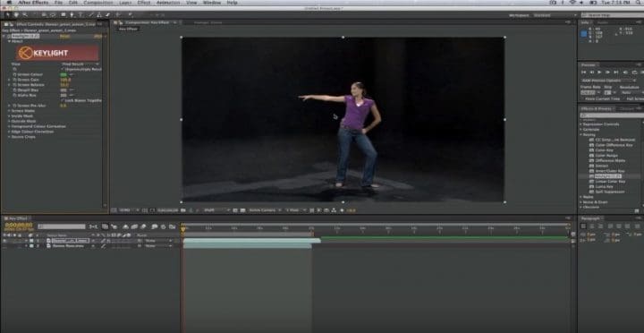Select Spill Suppressor effect

pos(610,192)
